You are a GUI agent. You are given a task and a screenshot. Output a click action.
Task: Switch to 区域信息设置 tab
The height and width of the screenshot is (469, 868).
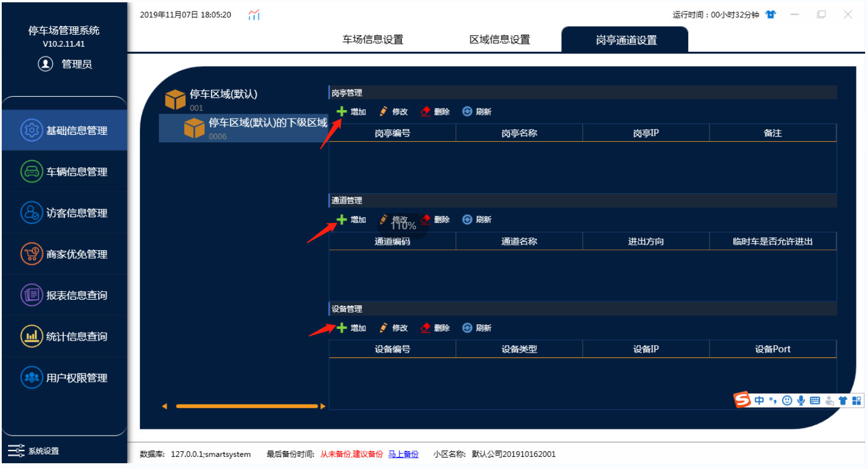click(500, 40)
